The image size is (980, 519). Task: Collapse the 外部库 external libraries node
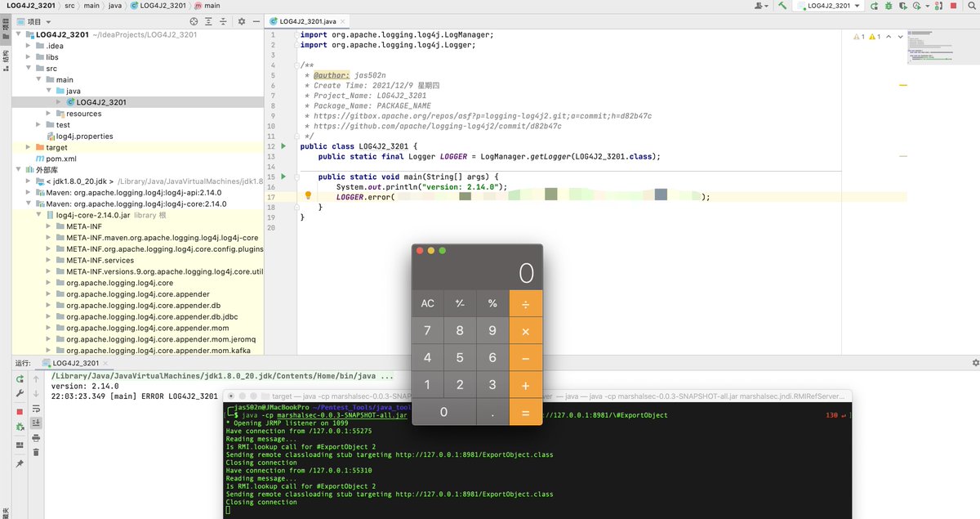(x=19, y=170)
